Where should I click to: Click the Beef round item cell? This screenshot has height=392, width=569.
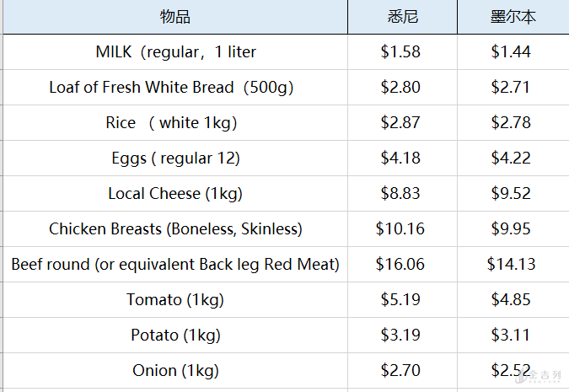(x=175, y=265)
